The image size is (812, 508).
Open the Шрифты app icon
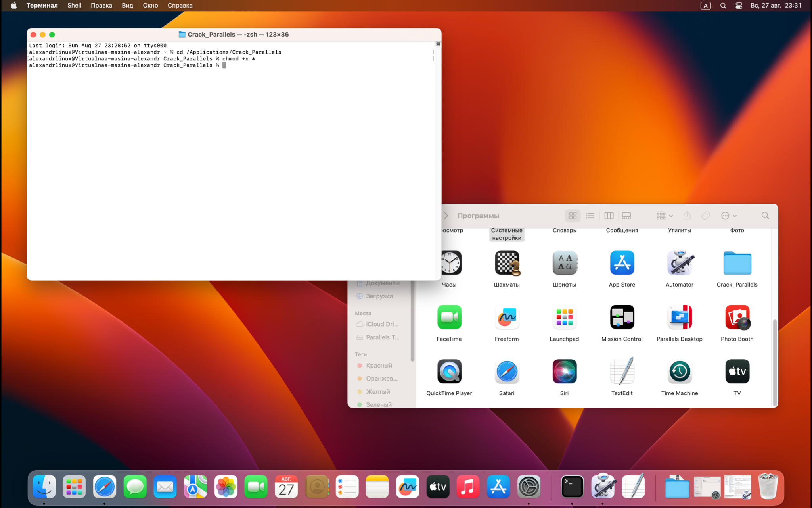click(565, 263)
